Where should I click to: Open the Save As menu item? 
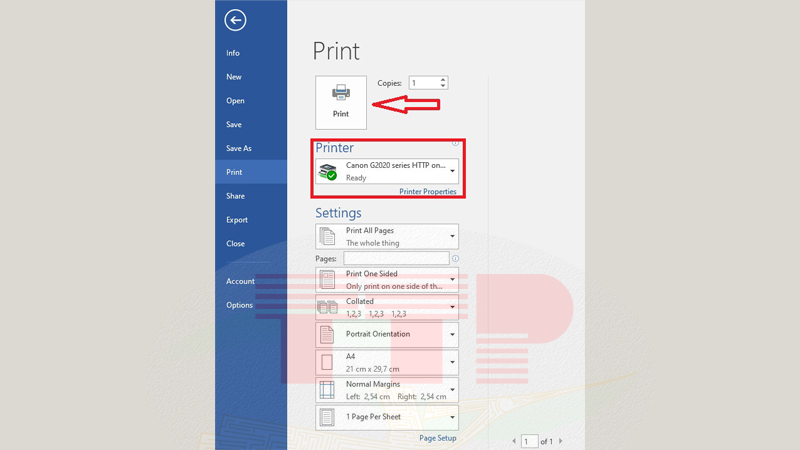pos(239,148)
